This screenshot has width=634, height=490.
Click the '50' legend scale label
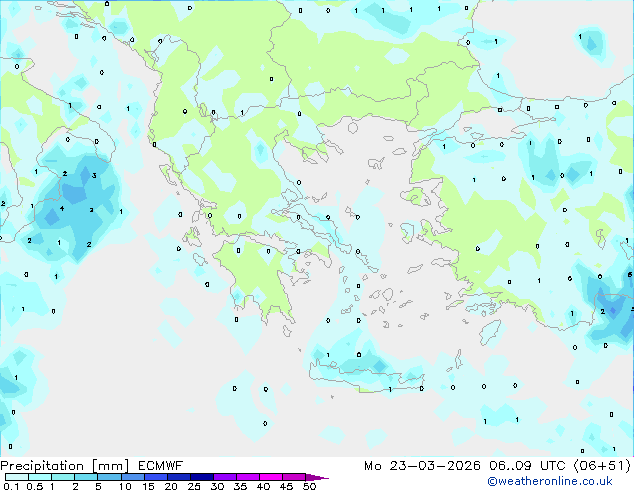309,486
